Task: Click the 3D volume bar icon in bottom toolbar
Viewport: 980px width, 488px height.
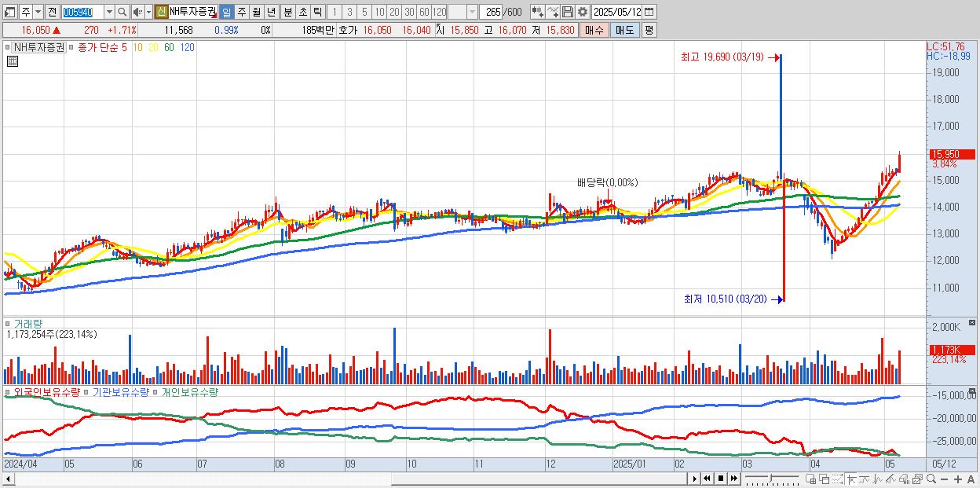Action: tap(904, 479)
